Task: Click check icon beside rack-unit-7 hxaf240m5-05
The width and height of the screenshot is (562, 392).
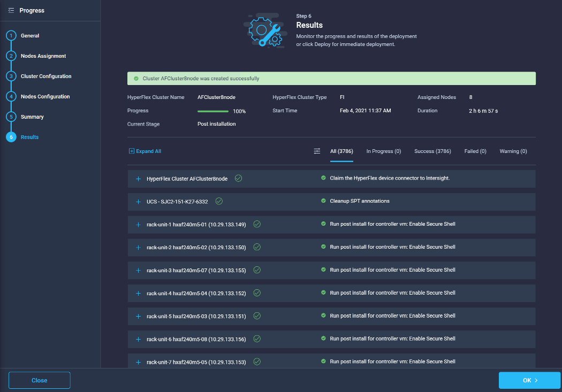Action: pos(257,362)
